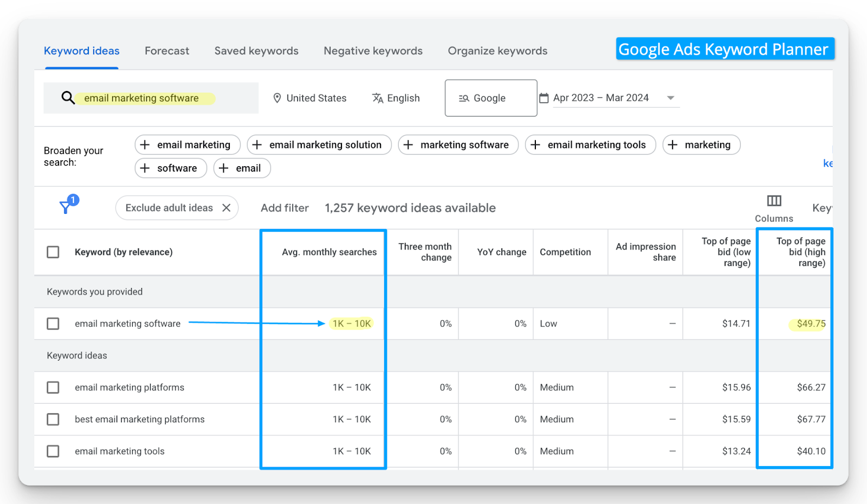
Task: Click the $49.75 high range bid value
Action: pos(811,323)
